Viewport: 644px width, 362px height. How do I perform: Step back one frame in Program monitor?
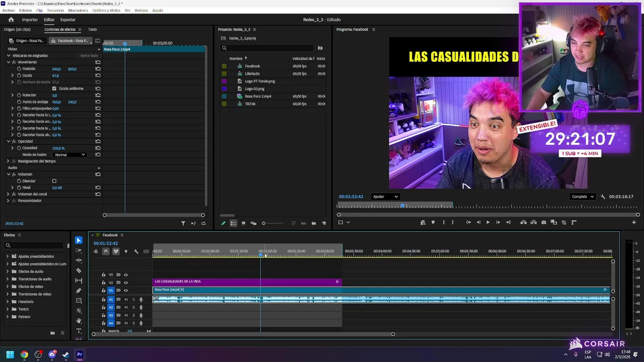[478, 222]
